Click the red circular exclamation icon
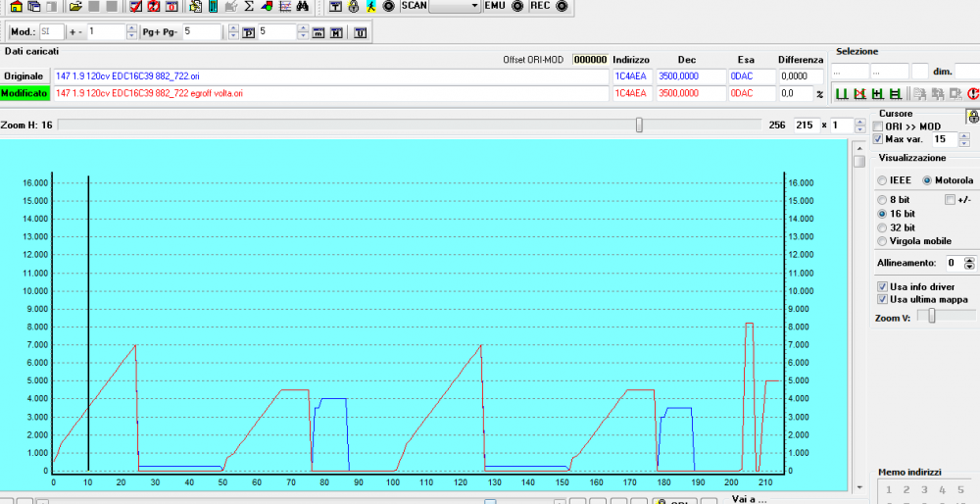The height and width of the screenshot is (504, 980). click(973, 94)
